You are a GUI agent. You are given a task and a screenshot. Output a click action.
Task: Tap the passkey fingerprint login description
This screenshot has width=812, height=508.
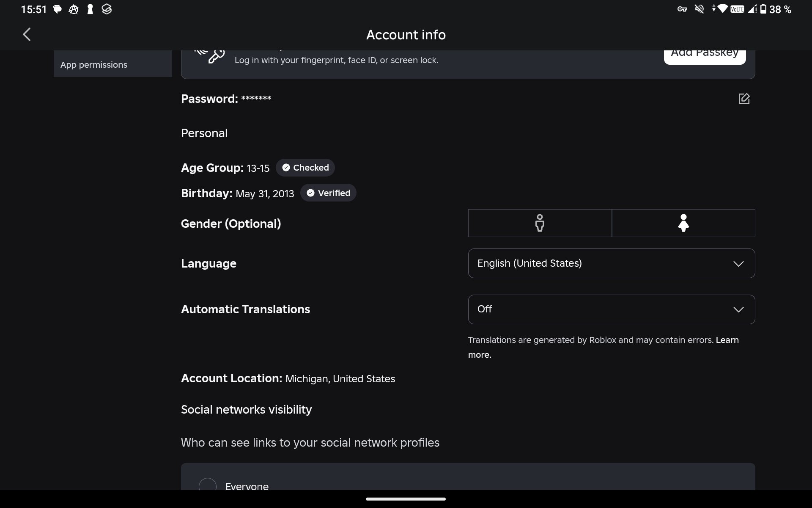(x=337, y=60)
